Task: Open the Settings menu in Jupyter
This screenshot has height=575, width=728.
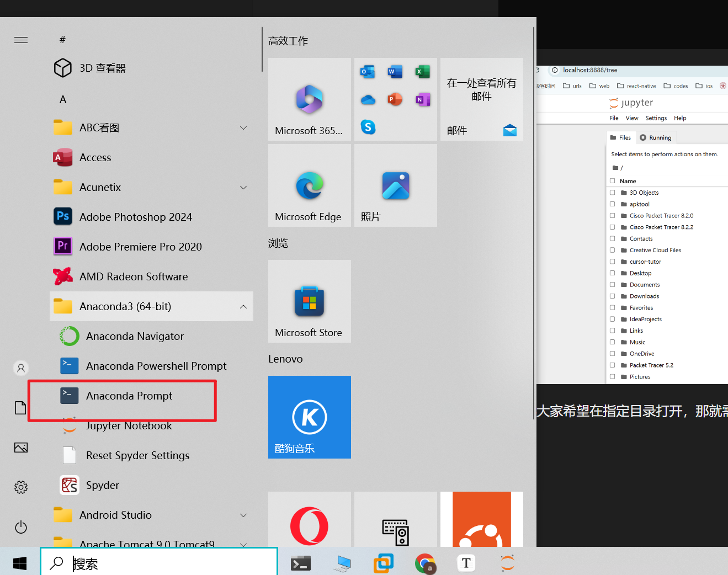Action: (x=656, y=118)
